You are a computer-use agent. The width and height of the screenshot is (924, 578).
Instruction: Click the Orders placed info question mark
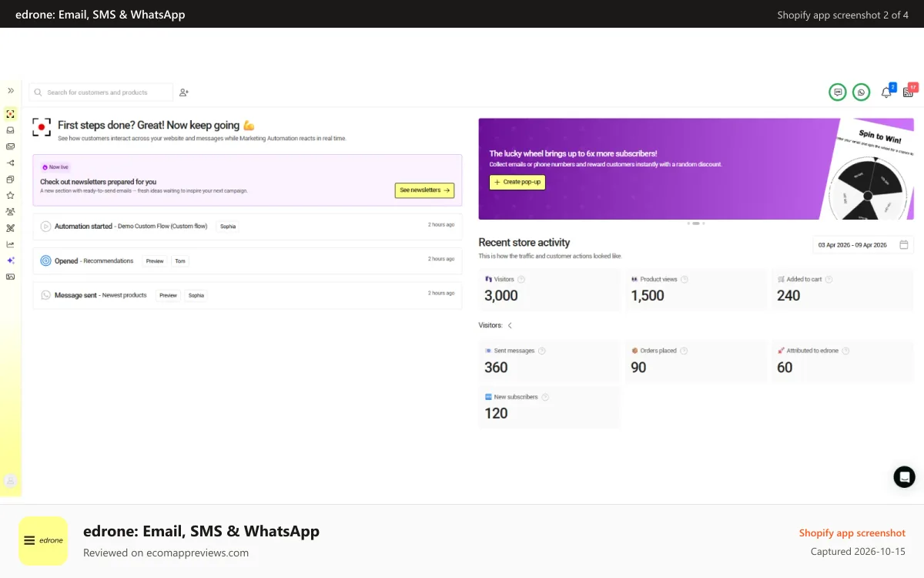point(684,351)
